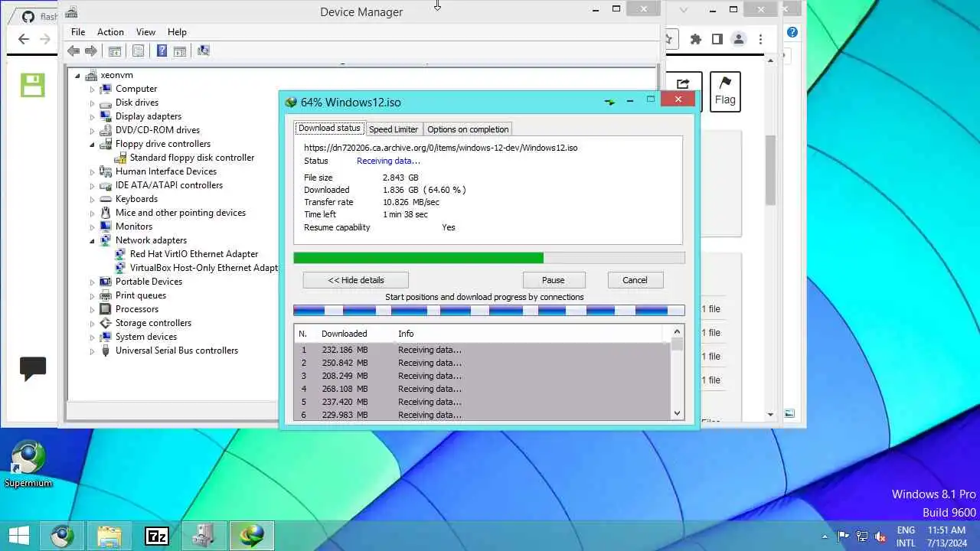Collapse the Floppy drive controllers node
Screen dimensions: 980x551
tap(92, 144)
